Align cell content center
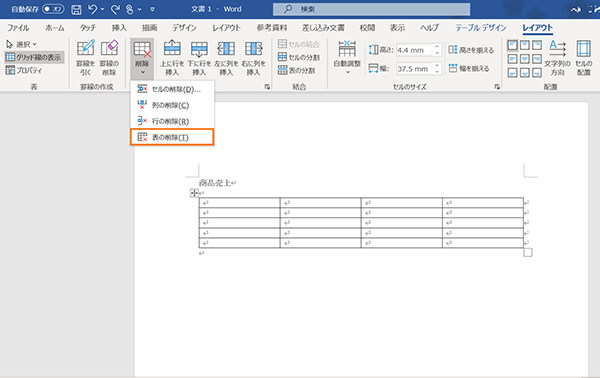 click(x=525, y=59)
